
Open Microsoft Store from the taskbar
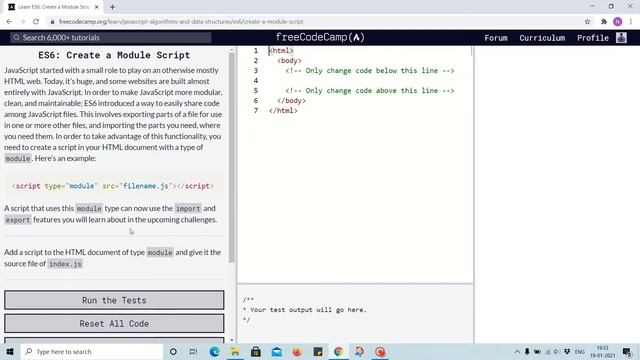pos(256,351)
